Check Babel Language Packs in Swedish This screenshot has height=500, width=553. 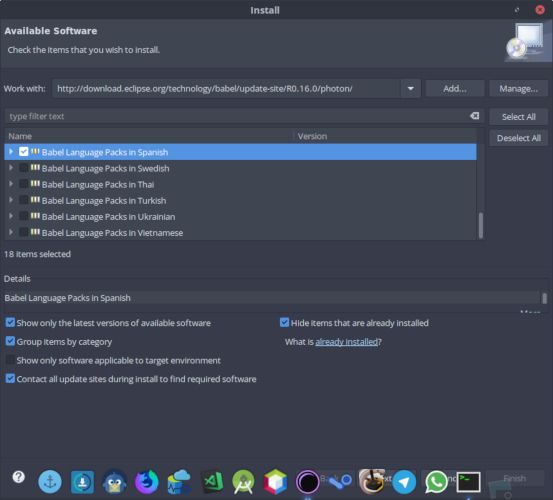[24, 168]
